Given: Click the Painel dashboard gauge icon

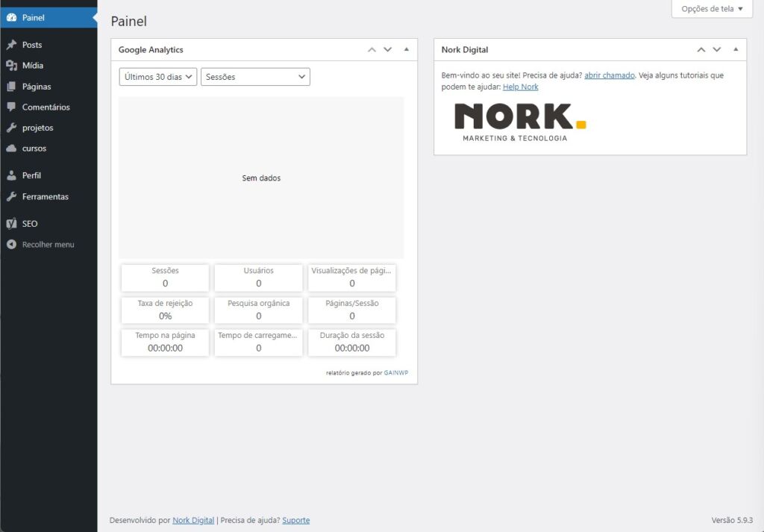Looking at the screenshot, I should click(x=11, y=18).
